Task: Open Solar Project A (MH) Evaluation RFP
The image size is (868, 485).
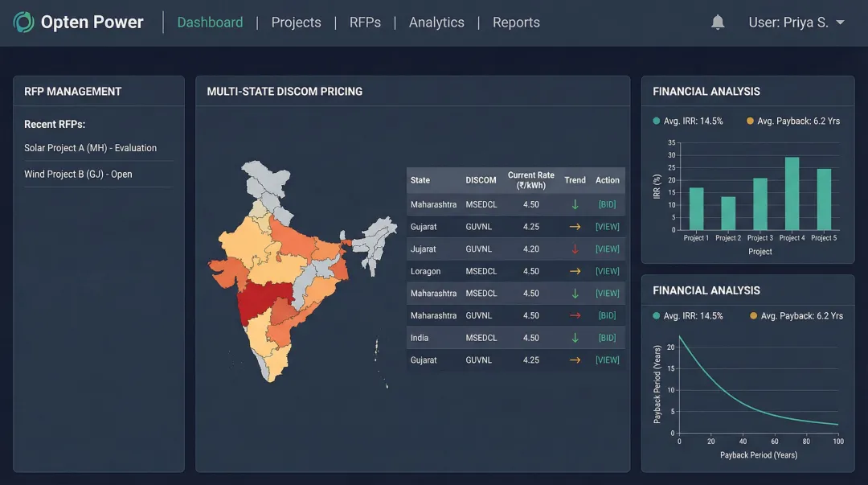Action: pyautogui.click(x=91, y=148)
